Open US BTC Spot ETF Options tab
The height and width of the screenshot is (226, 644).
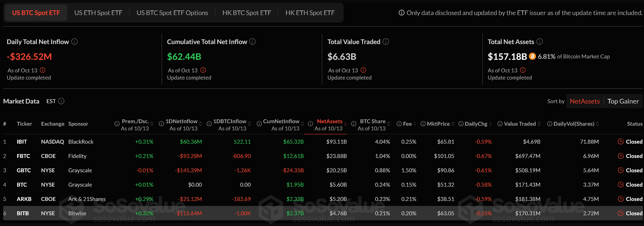coord(172,13)
